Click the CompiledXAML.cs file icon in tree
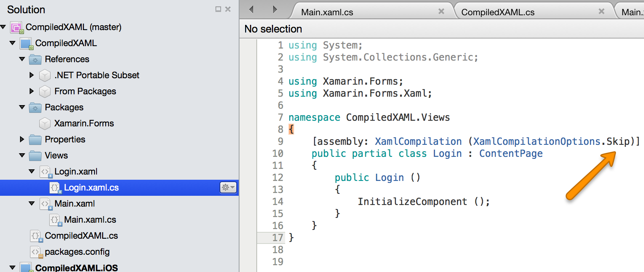644x272 pixels. click(36, 236)
